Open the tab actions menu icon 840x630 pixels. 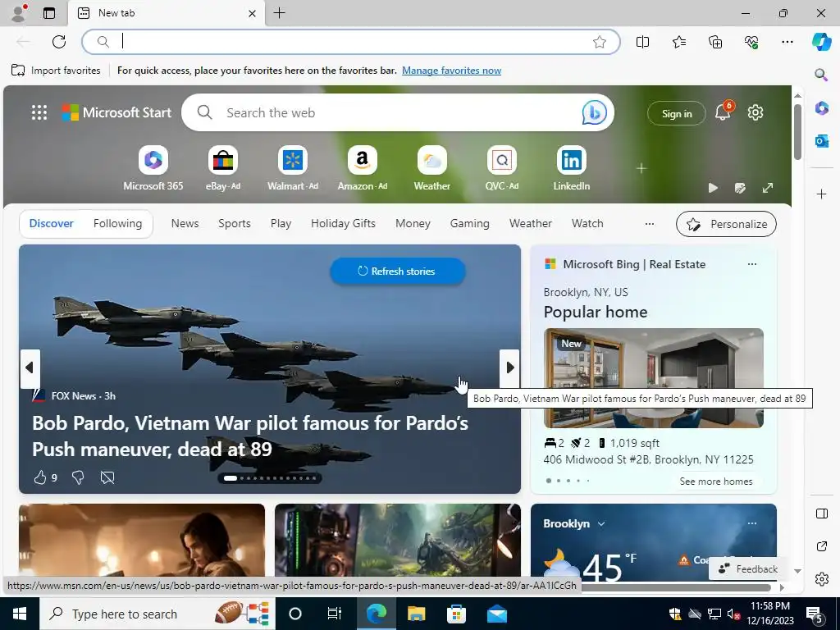click(x=49, y=13)
